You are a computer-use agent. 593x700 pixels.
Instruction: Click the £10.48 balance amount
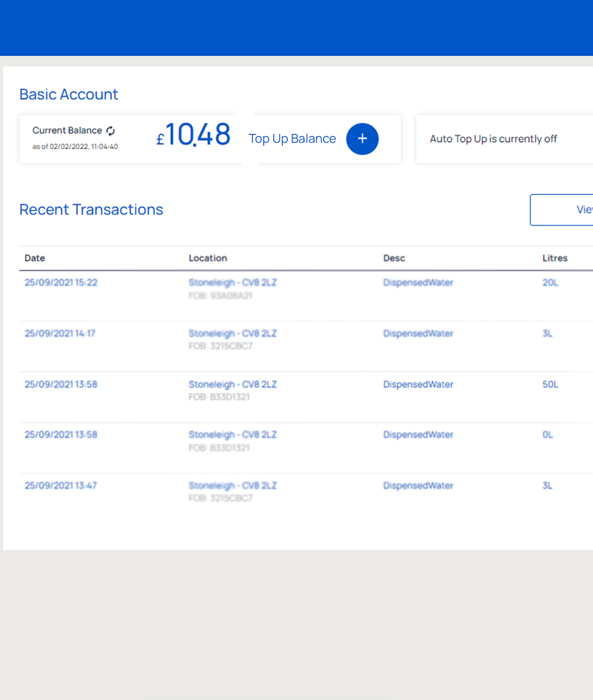(193, 135)
